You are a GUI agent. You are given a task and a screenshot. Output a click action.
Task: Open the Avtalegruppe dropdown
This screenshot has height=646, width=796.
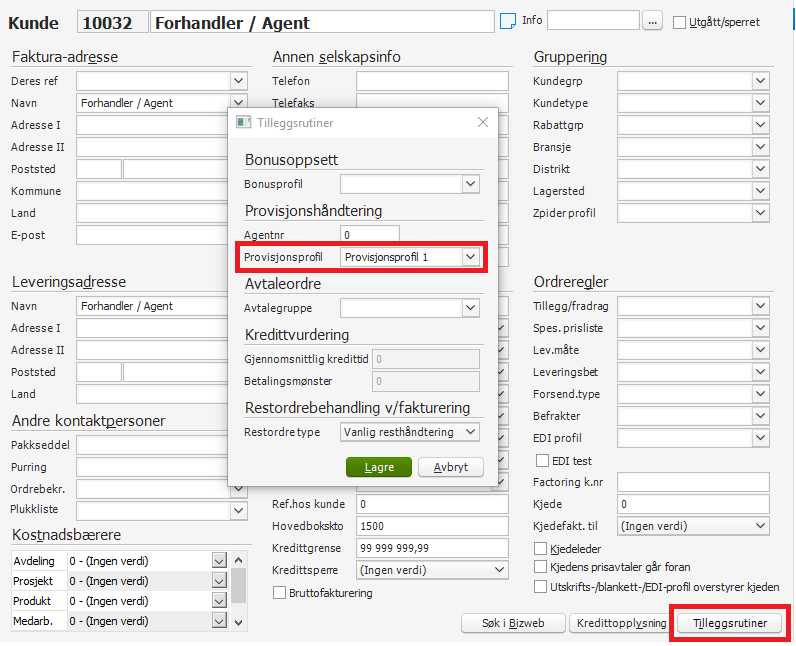(471, 308)
